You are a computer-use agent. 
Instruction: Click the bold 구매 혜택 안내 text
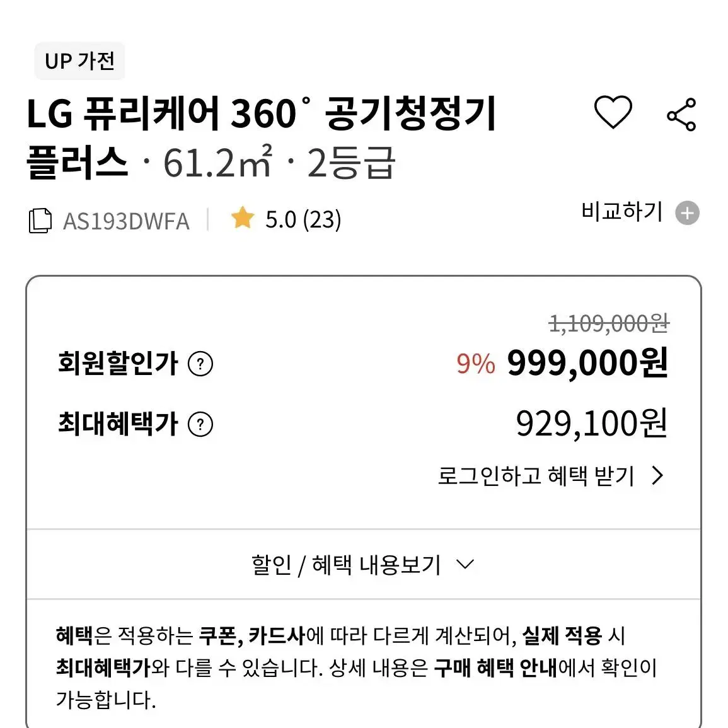click(495, 668)
